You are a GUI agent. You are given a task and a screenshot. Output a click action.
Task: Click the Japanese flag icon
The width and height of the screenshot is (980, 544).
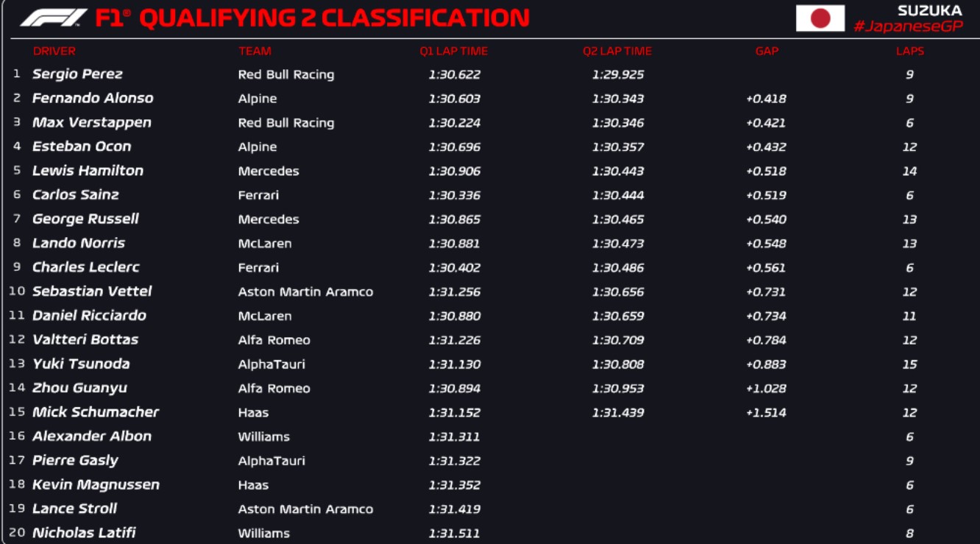coord(820,18)
